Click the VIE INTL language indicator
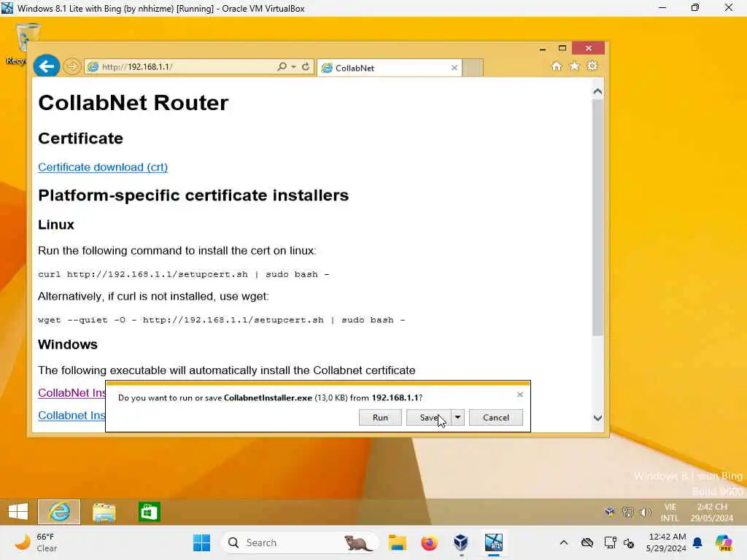The height and width of the screenshot is (560, 747). click(670, 513)
